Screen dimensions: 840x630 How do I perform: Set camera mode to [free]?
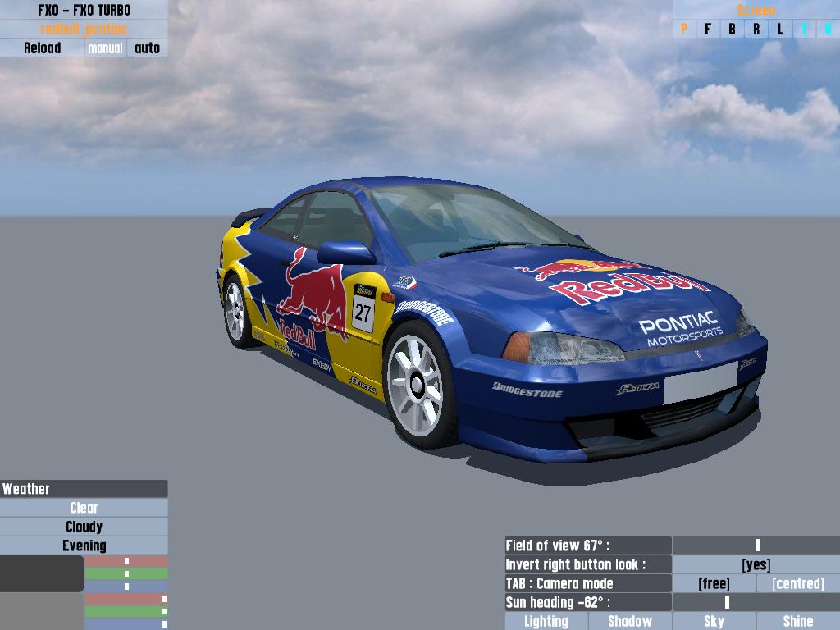tap(714, 583)
